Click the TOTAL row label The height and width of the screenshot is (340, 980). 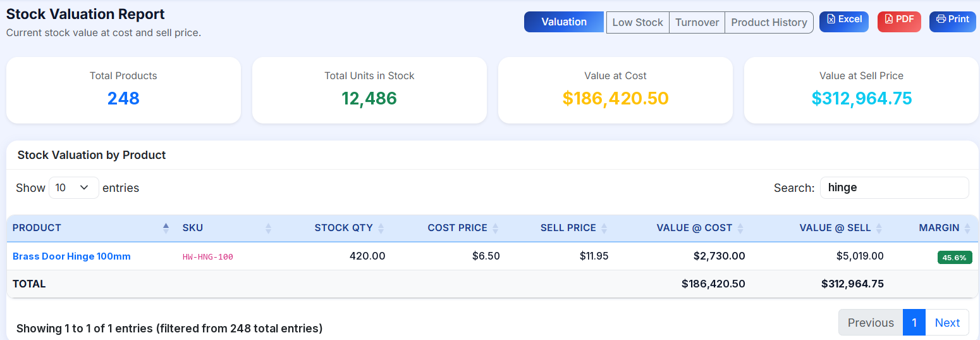29,284
